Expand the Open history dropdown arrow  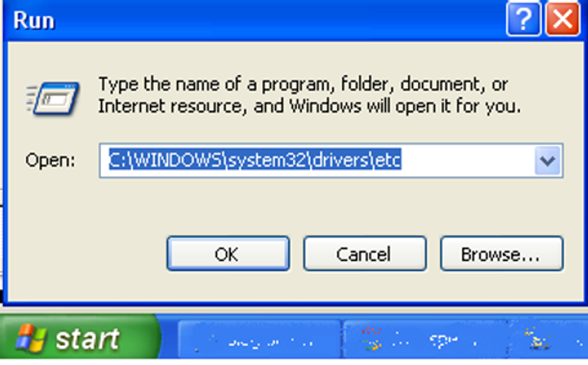(x=547, y=161)
